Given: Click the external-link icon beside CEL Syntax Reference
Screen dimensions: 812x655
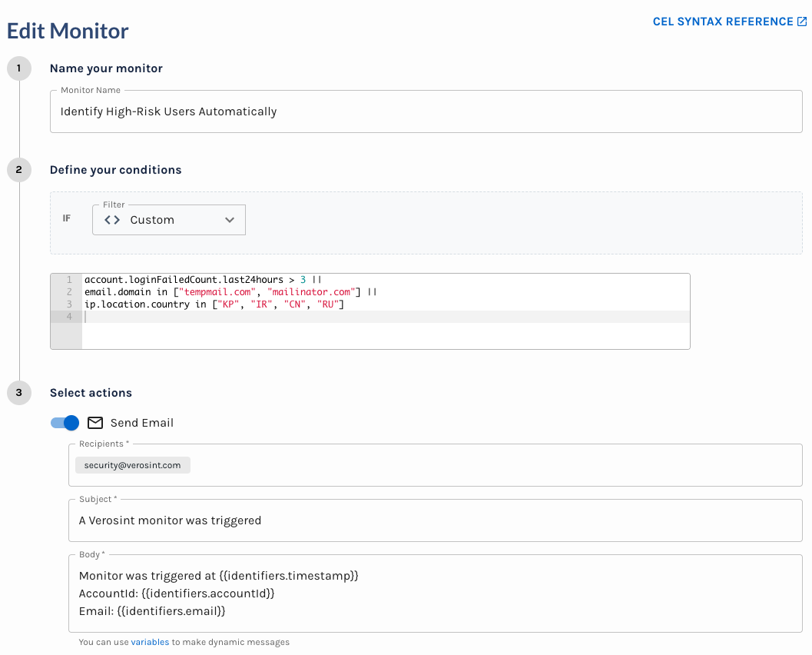Looking at the screenshot, I should pos(802,22).
